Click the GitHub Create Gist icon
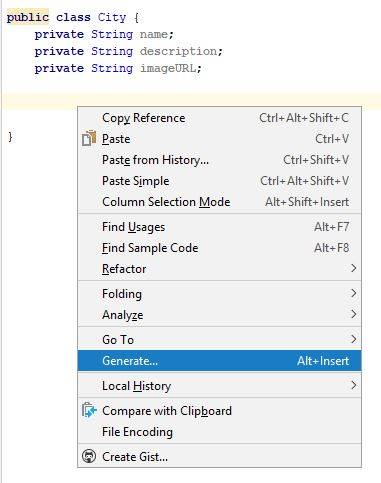This screenshot has width=381, height=483. tap(89, 456)
